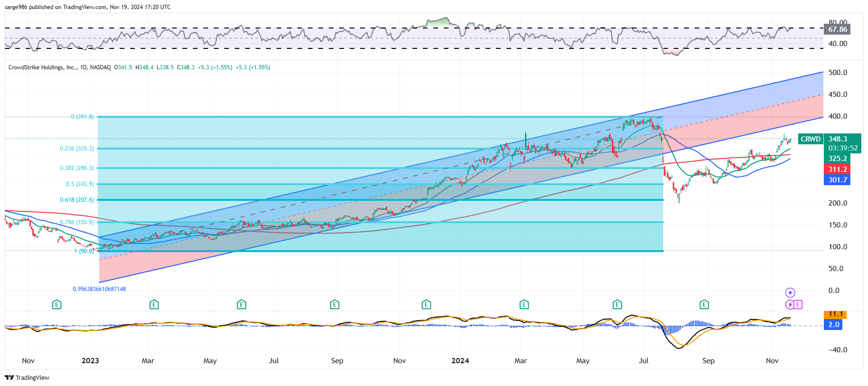This screenshot has height=386, width=868.
Task: Click the red 311.2 moving average label
Action: (837, 169)
